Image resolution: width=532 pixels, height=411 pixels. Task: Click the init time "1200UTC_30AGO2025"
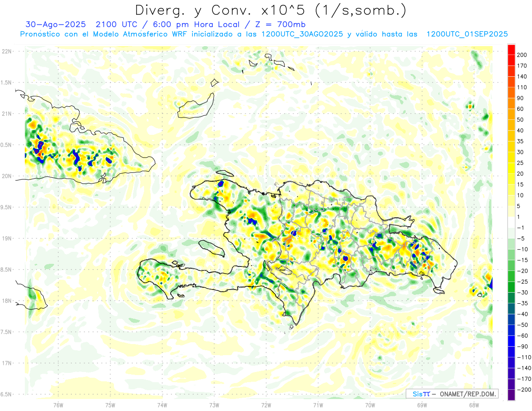click(302, 34)
